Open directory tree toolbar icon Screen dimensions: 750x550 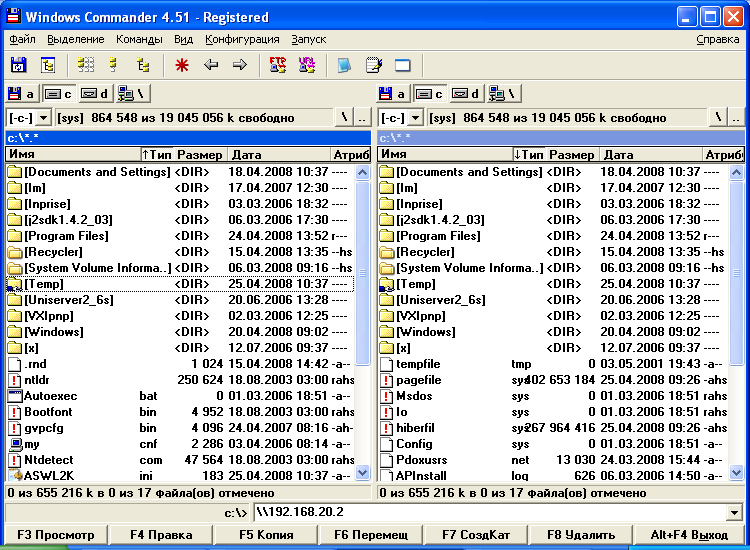point(48,65)
